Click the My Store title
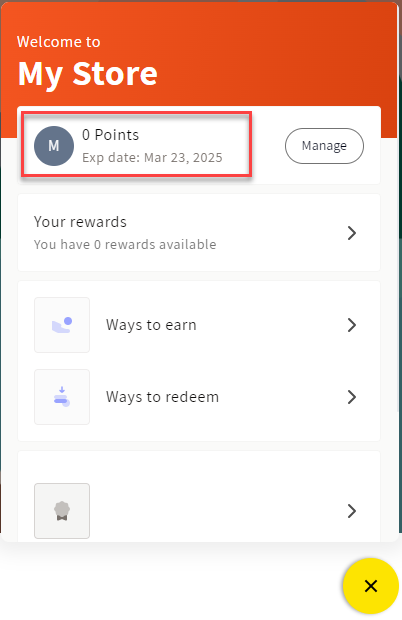The width and height of the screenshot is (402, 620). click(x=88, y=74)
